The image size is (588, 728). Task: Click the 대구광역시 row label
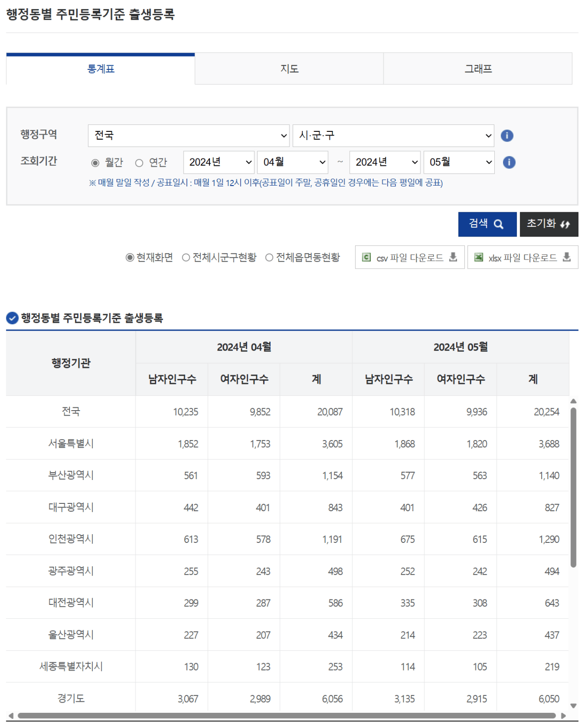point(71,507)
